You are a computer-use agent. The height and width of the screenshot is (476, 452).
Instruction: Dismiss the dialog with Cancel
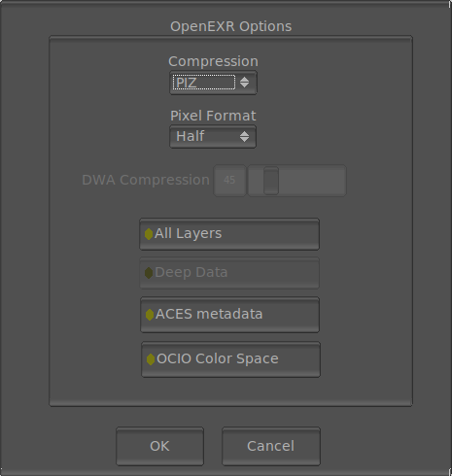pos(271,446)
